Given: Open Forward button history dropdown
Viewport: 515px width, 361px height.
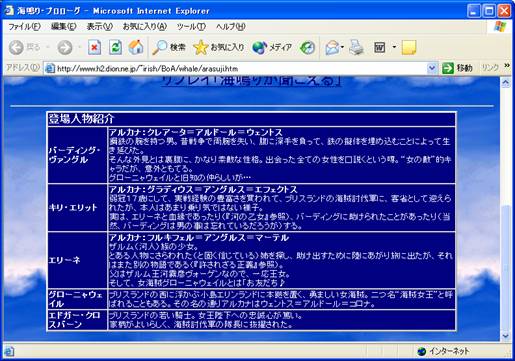Looking at the screenshot, I should coord(79,48).
